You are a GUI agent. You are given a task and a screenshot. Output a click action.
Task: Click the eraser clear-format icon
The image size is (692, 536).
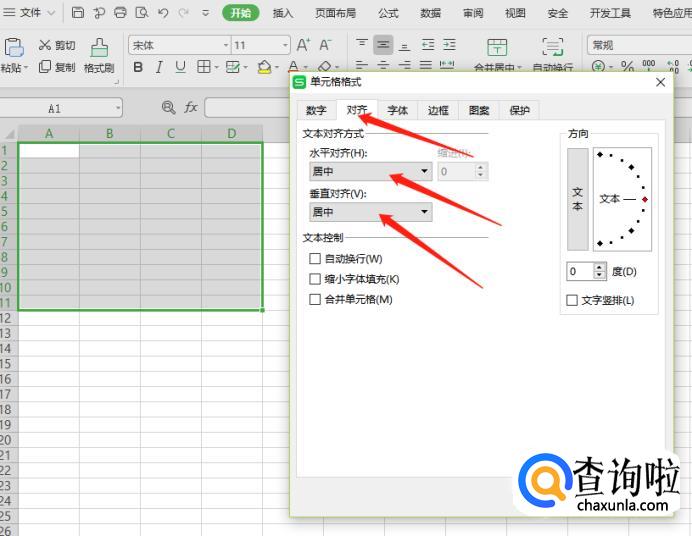(x=324, y=67)
